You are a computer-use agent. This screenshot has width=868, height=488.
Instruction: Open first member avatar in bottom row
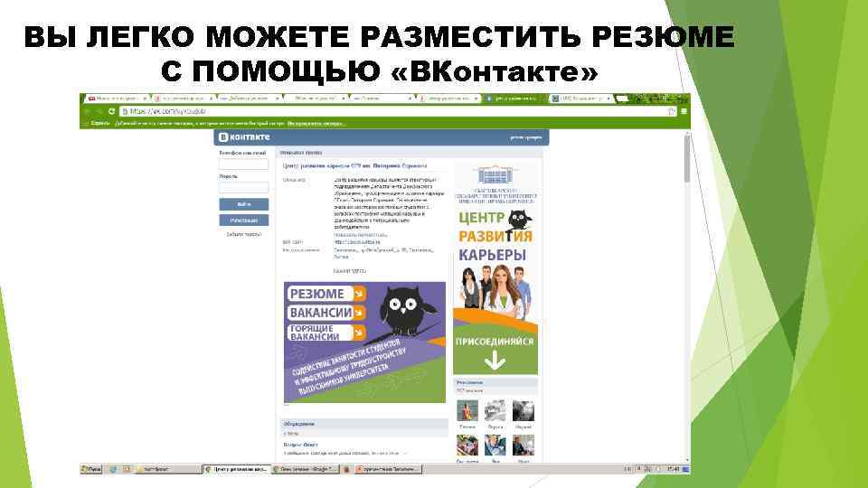point(467,445)
